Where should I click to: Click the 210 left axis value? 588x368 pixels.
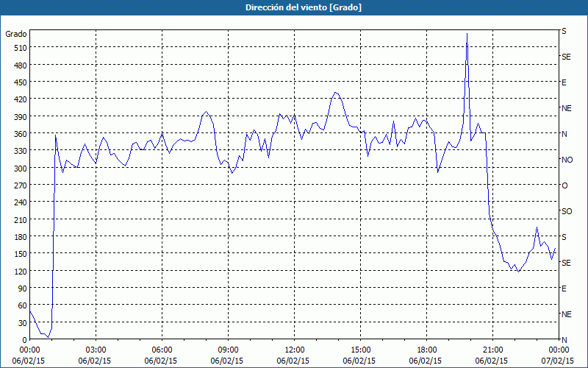click(x=20, y=219)
